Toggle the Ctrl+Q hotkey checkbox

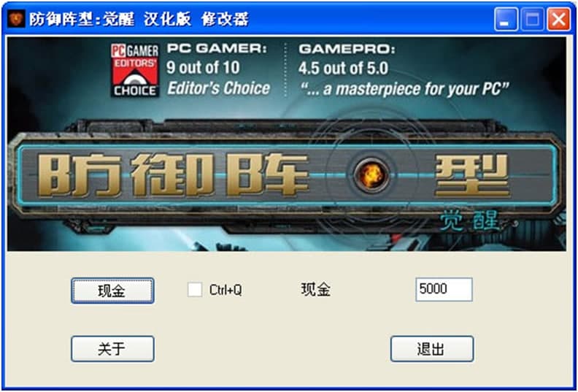(195, 290)
